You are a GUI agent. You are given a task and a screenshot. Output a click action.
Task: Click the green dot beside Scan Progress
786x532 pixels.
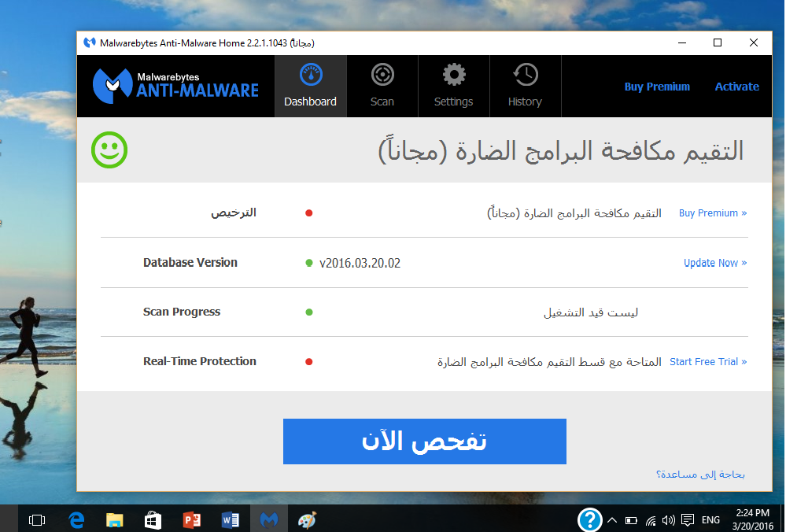[x=309, y=312]
